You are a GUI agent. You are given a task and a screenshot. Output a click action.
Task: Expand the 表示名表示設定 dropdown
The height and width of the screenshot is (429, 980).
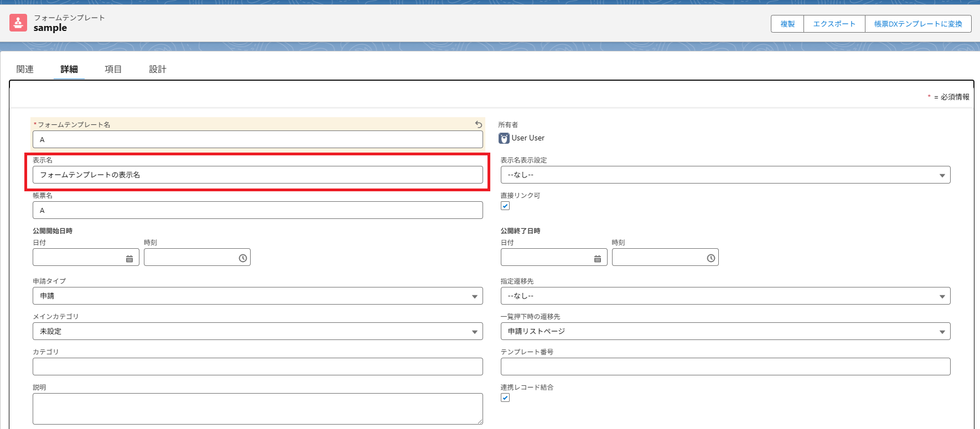pos(725,175)
